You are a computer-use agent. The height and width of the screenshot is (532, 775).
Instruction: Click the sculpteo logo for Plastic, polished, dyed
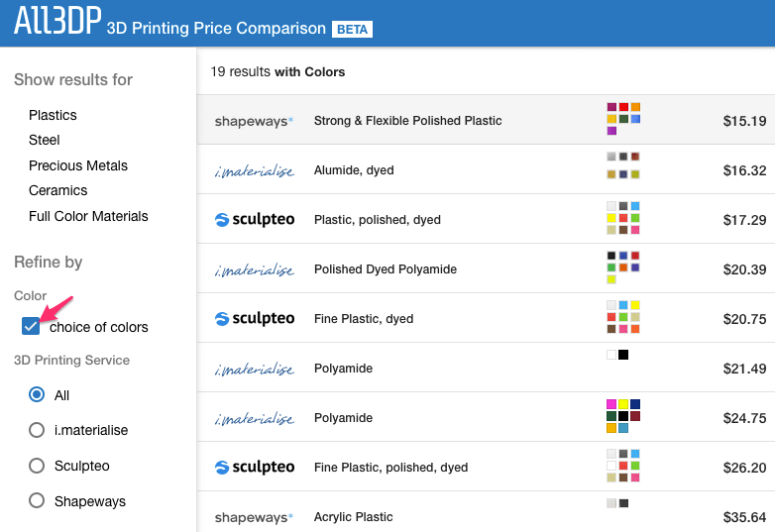[255, 219]
